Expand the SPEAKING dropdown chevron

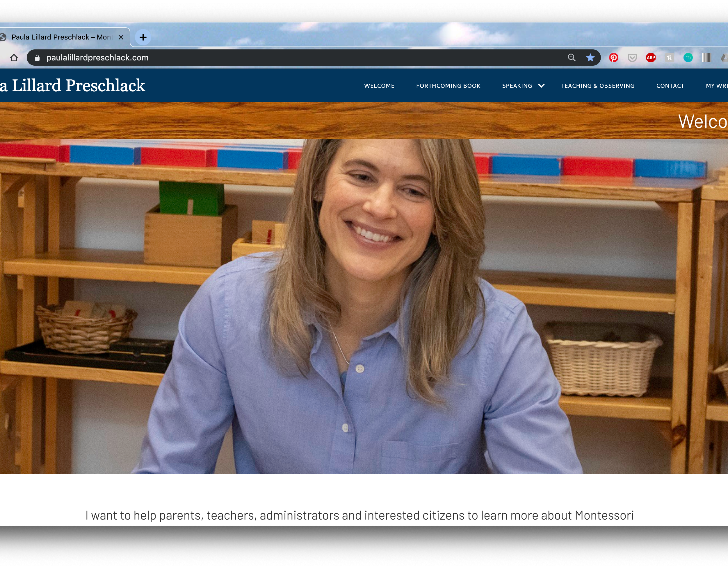pos(541,86)
